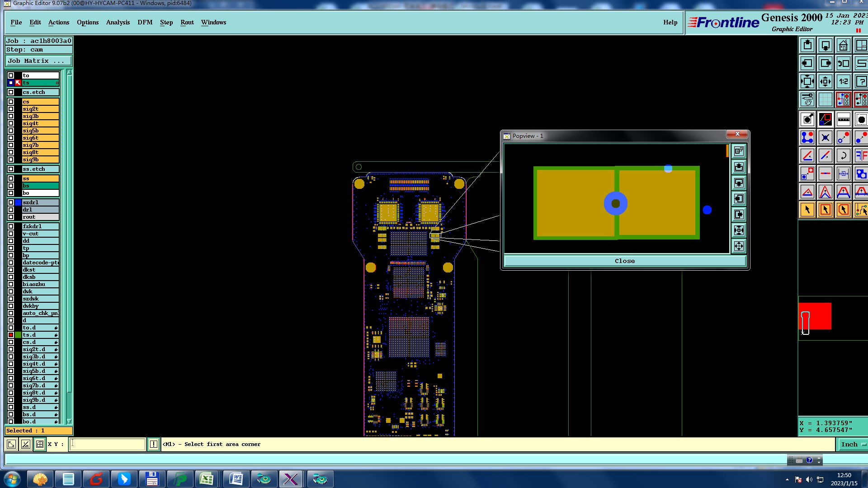Click down arrow of layer list scrollbar
This screenshot has height=488, width=868.
point(69,421)
